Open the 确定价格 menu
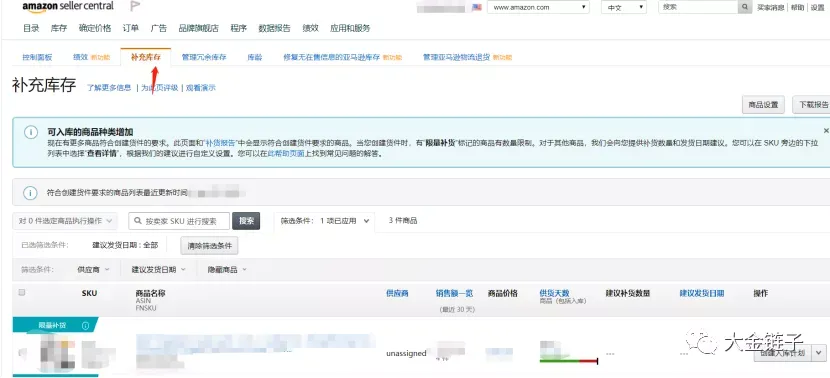Image resolution: width=830 pixels, height=378 pixels. coord(95,29)
